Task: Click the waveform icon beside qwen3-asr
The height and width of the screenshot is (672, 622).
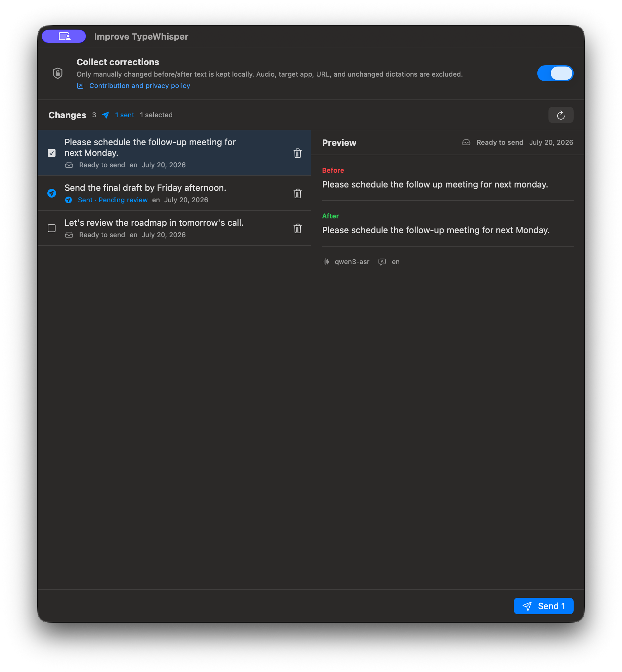Action: (326, 262)
